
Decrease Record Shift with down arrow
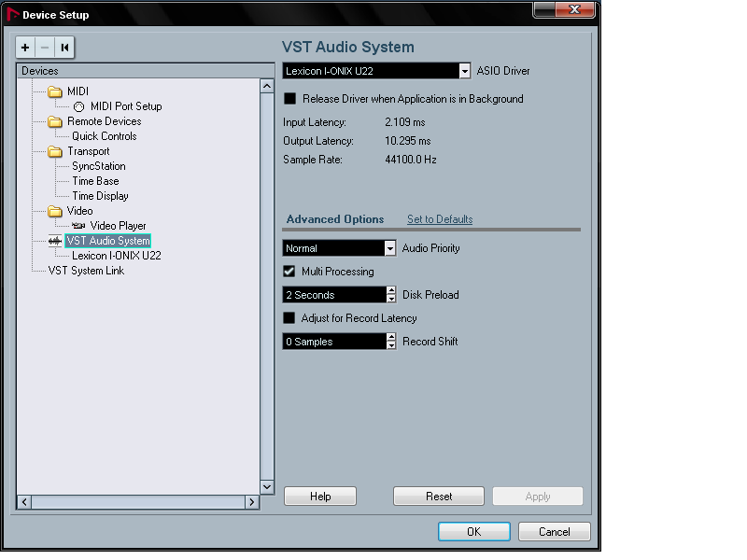click(391, 345)
